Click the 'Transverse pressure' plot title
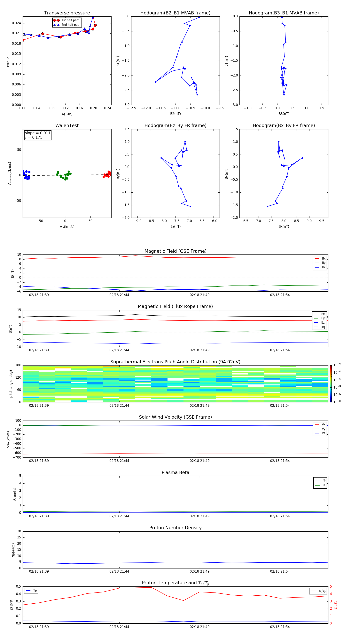351x644 pixels. [x=67, y=13]
